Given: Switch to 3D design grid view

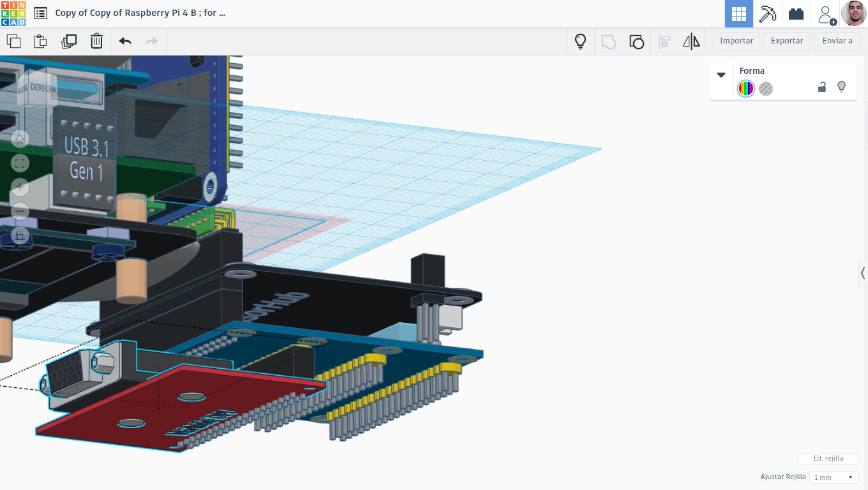Looking at the screenshot, I should [x=739, y=13].
